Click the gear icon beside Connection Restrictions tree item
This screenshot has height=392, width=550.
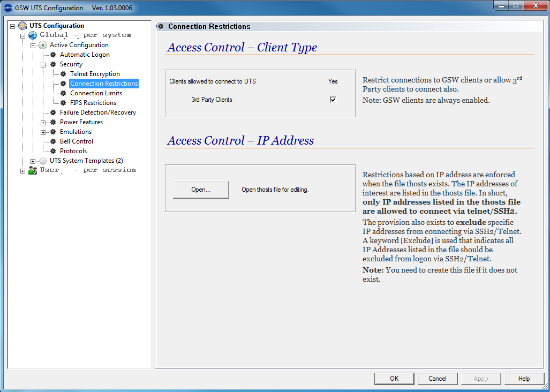pyautogui.click(x=63, y=84)
